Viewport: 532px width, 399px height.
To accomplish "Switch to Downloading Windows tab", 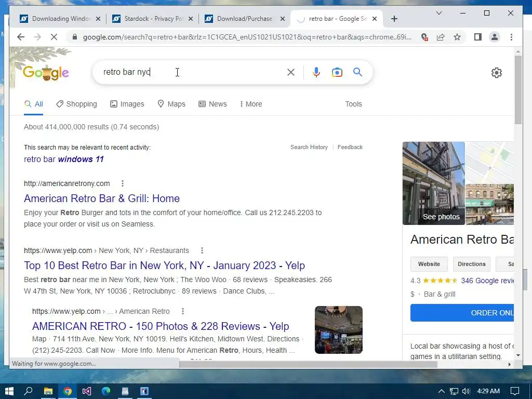I will (60, 19).
